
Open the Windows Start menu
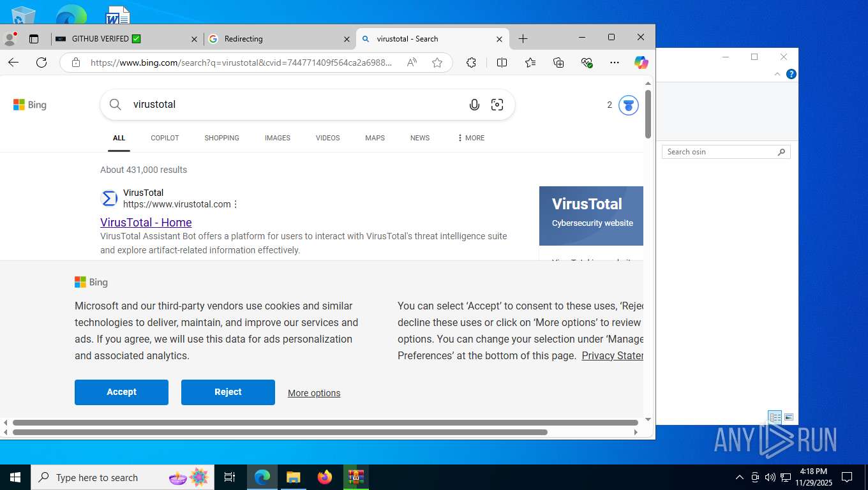click(15, 477)
